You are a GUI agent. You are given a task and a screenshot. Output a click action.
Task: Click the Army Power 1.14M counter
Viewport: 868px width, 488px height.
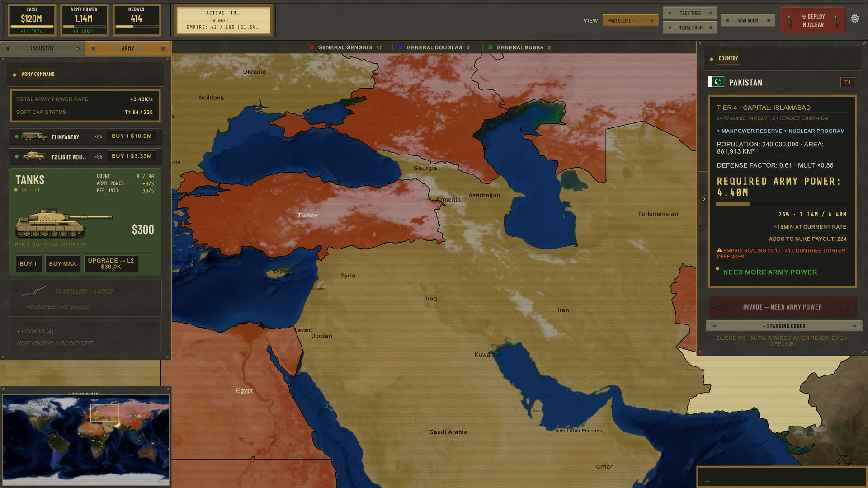coord(84,20)
